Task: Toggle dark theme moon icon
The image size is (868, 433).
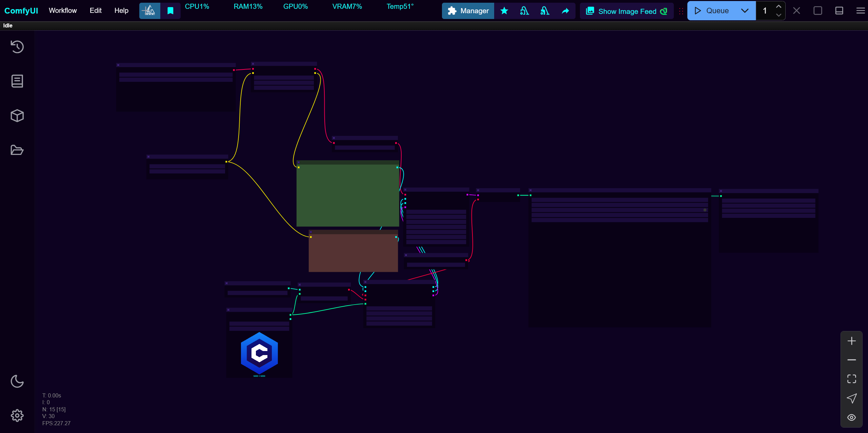Action: [17, 382]
